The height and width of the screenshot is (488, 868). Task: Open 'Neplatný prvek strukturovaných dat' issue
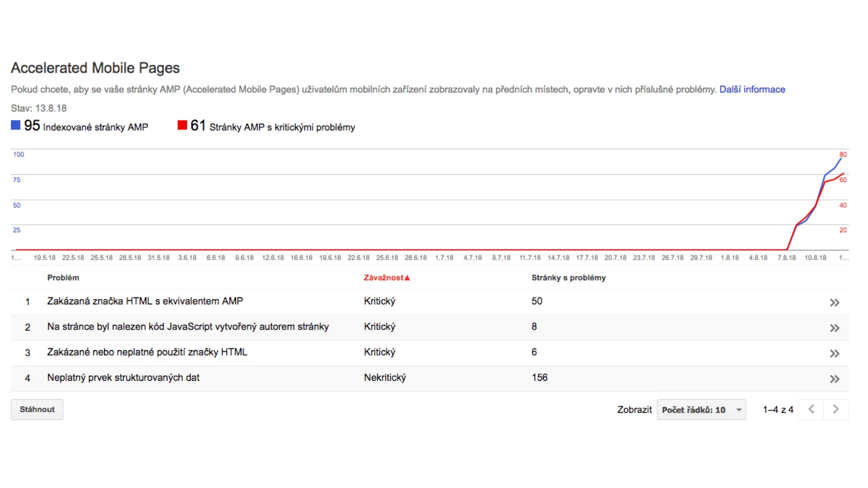123,377
